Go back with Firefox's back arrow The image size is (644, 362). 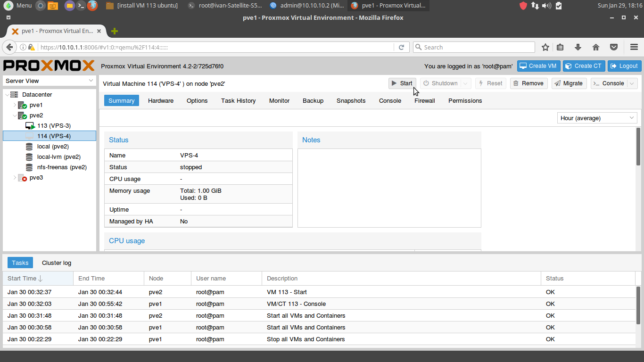click(x=9, y=47)
